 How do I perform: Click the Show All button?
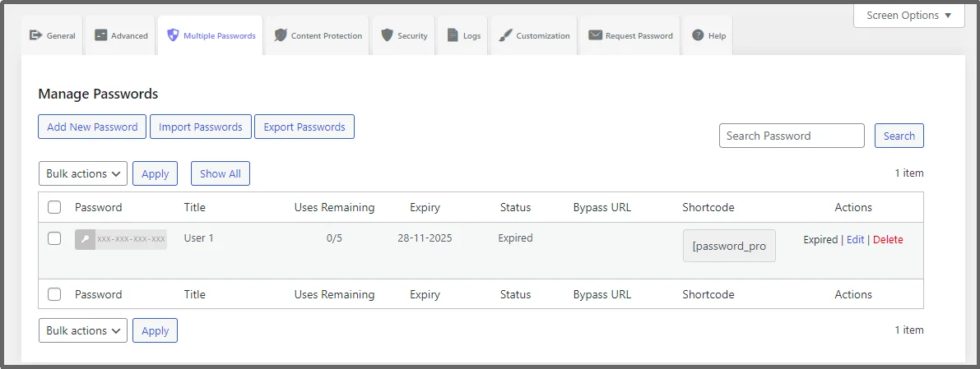click(x=221, y=173)
